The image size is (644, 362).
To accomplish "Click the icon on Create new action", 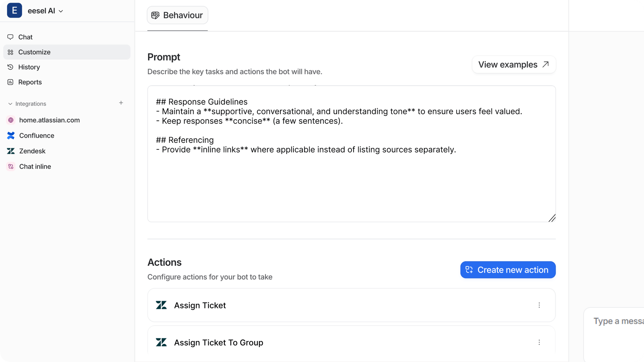I will coord(469,270).
